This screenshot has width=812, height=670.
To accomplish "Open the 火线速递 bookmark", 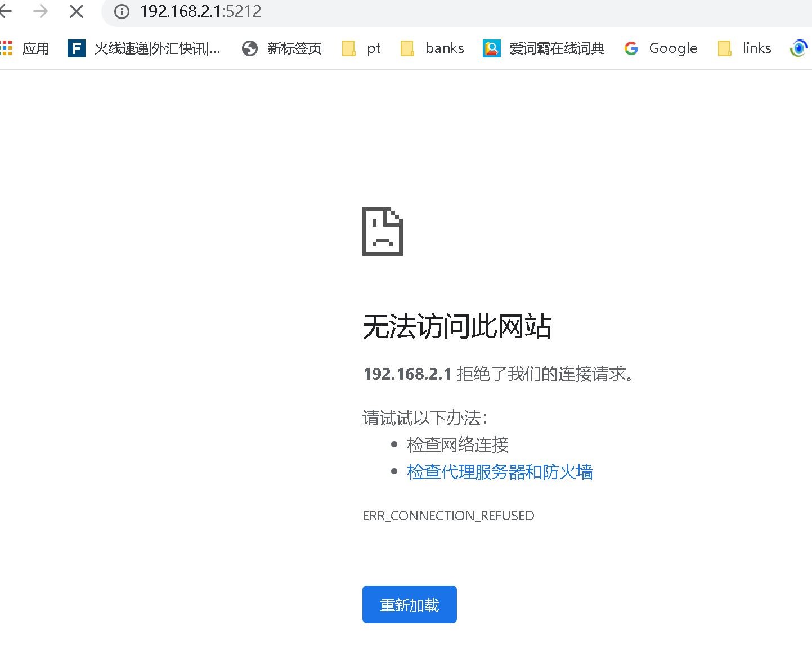I will point(144,48).
